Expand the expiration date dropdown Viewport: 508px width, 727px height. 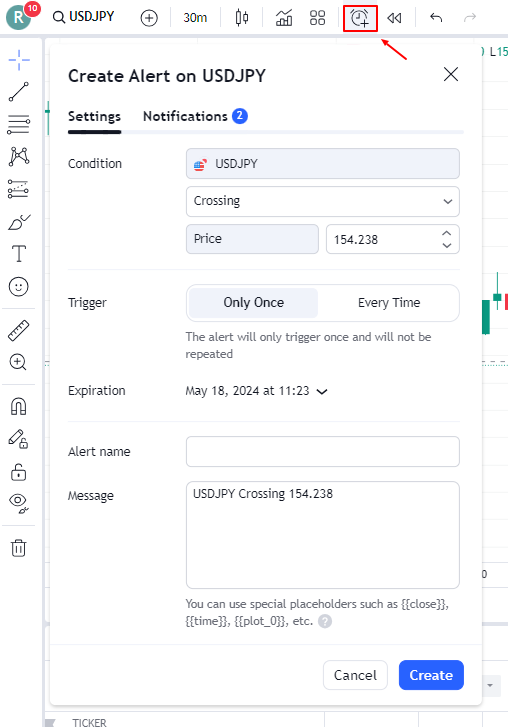[x=256, y=391]
